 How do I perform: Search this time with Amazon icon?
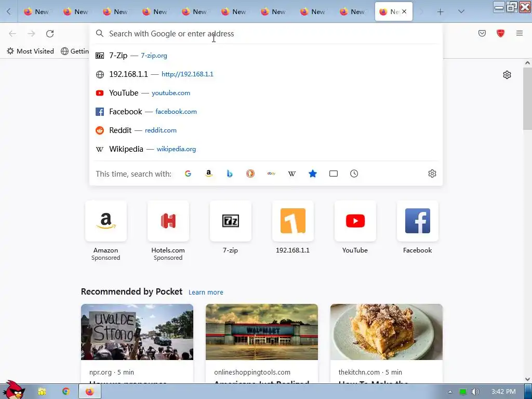point(209,174)
